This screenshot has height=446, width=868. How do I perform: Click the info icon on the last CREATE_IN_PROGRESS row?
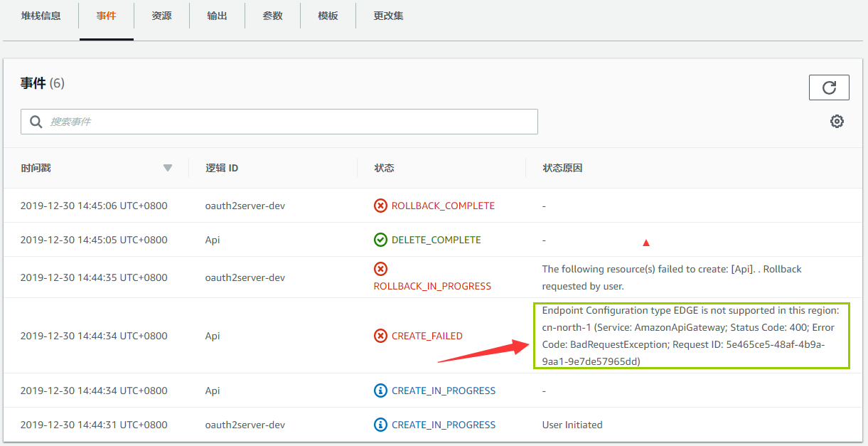[381, 425]
